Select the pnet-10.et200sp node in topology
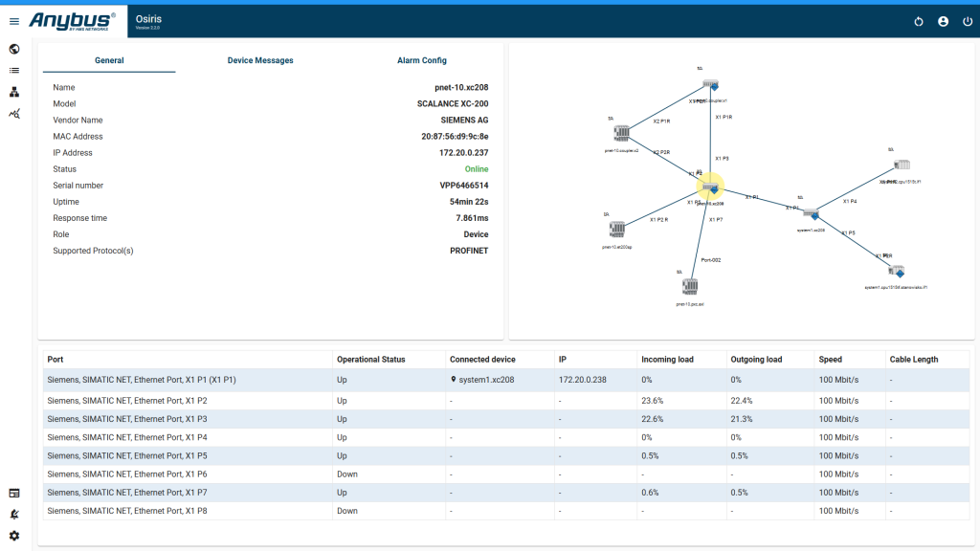 [x=617, y=230]
